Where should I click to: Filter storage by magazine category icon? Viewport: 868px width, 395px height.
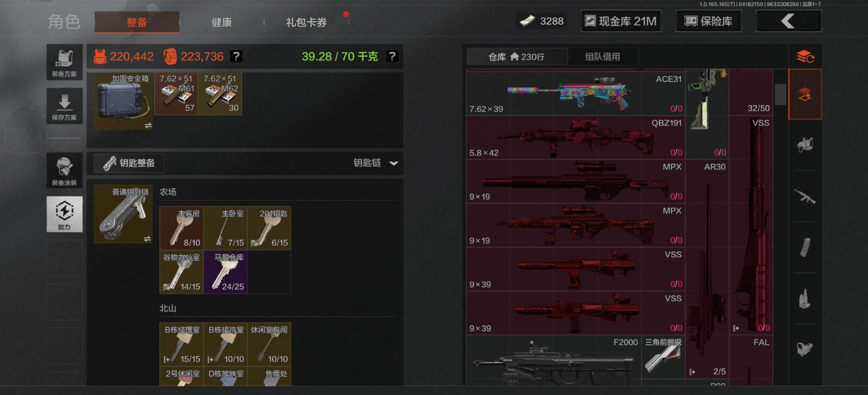point(805,247)
